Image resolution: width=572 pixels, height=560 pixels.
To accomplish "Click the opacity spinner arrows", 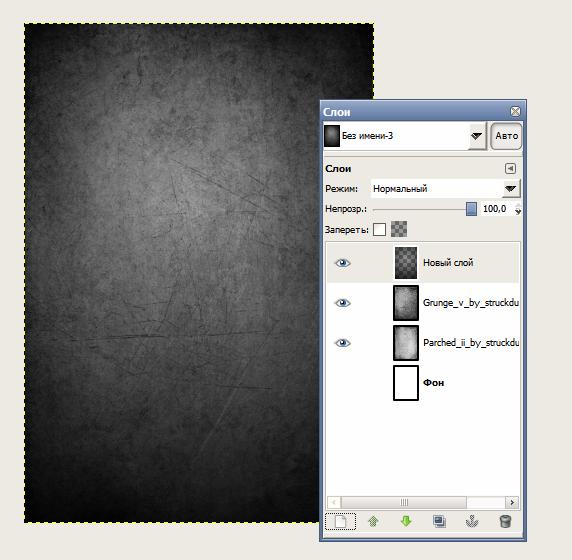I will point(518,209).
